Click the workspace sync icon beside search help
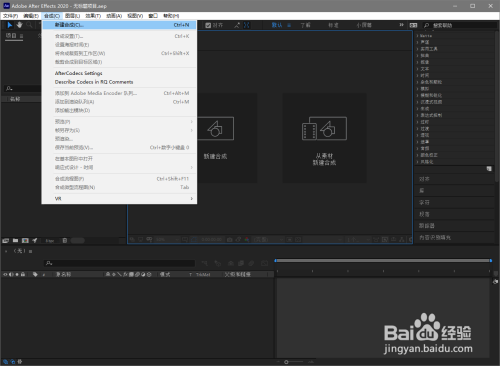Viewport: 500px width, 366px height. (x=413, y=25)
